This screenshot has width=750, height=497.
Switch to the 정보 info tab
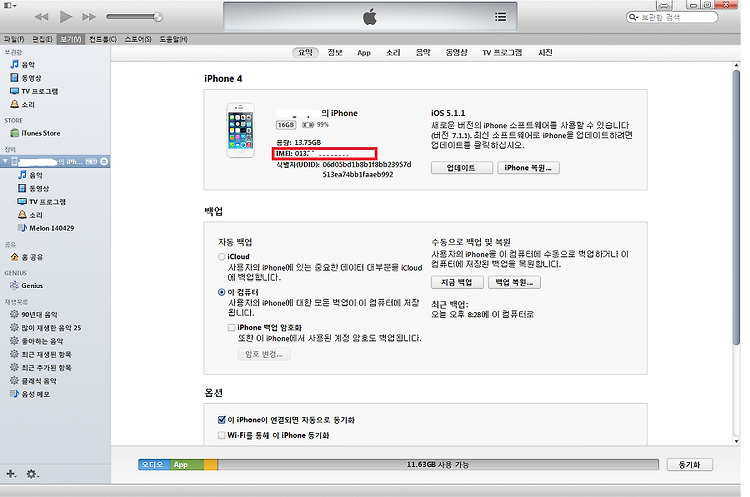335,53
